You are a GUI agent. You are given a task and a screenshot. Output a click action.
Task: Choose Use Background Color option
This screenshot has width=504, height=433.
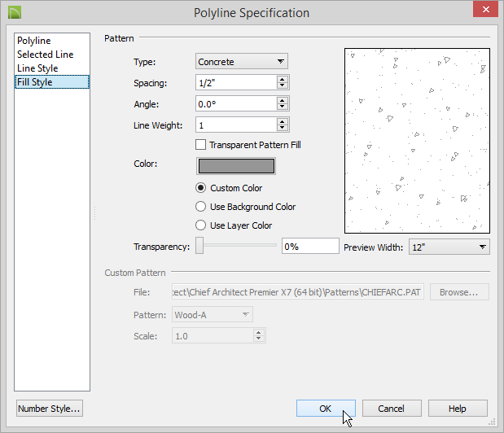[201, 206]
